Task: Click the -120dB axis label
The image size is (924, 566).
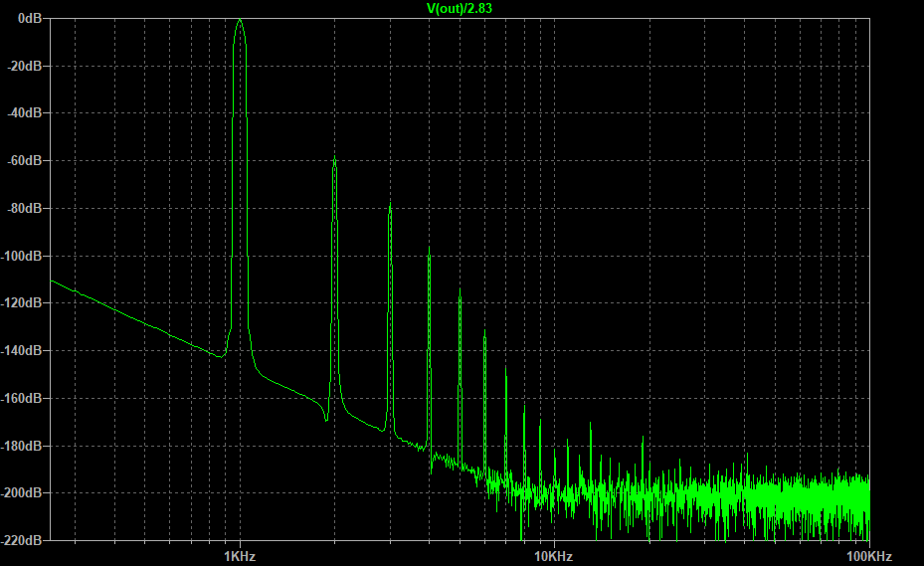Action: [x=22, y=303]
